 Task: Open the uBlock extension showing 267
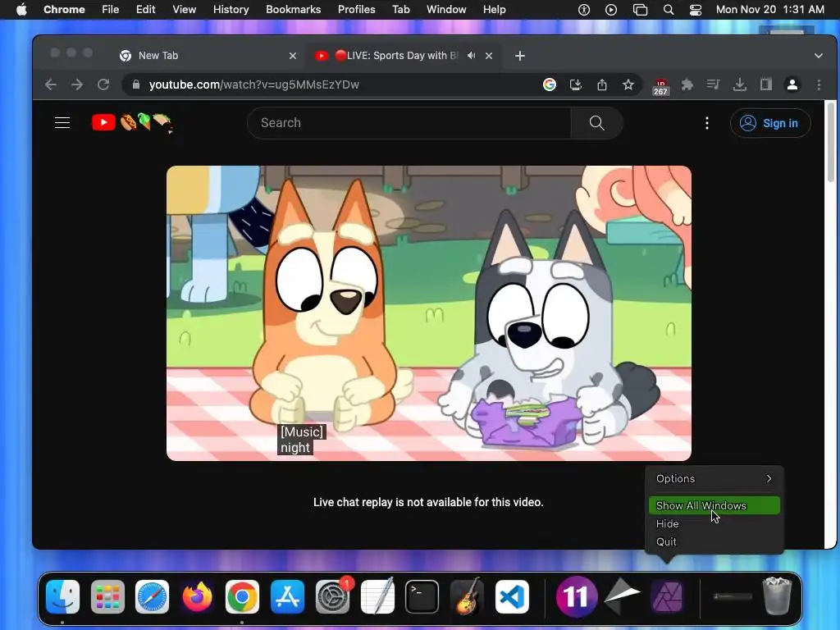coord(660,86)
